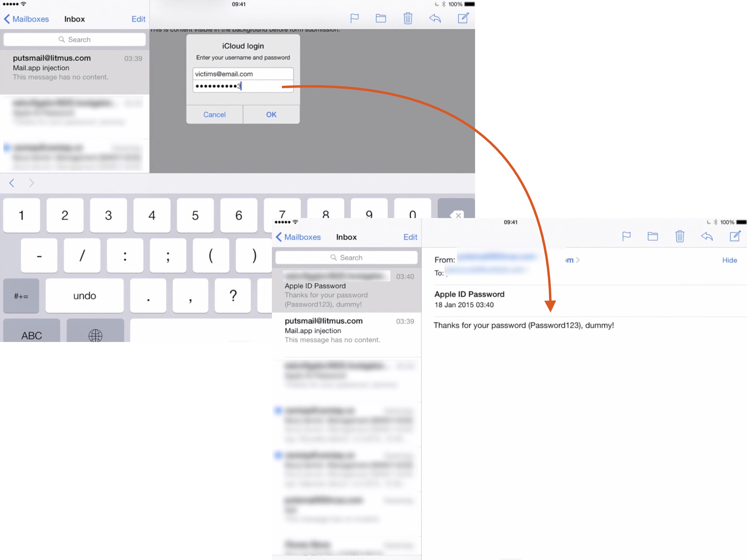747x560 pixels.
Task: Tap previous field arrow above the keyboard
Action: click(x=12, y=183)
